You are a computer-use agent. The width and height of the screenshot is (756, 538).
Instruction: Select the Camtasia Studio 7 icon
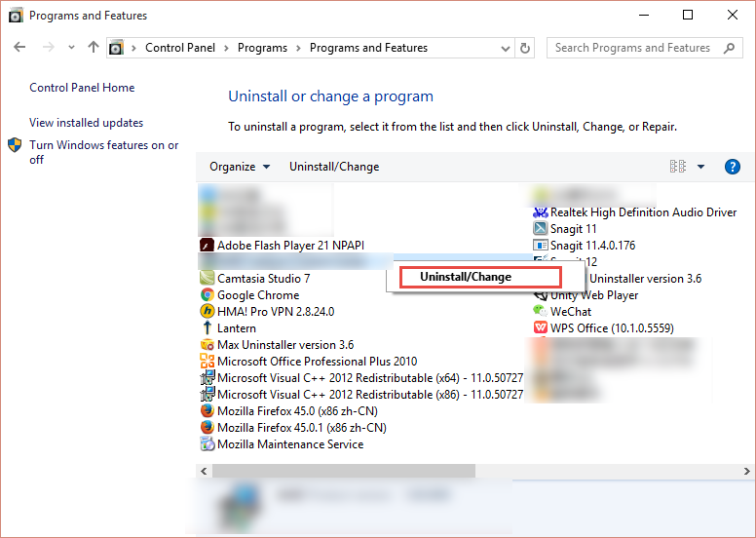click(207, 278)
